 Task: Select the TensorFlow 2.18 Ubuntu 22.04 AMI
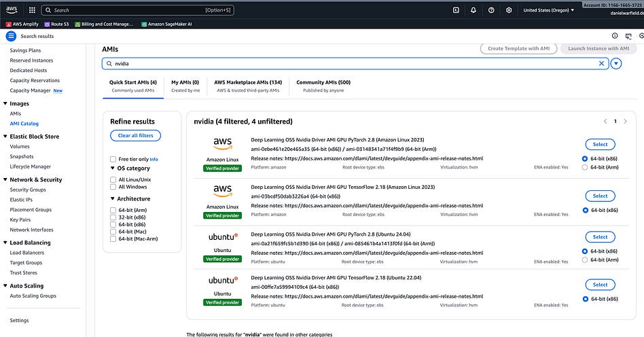(600, 285)
